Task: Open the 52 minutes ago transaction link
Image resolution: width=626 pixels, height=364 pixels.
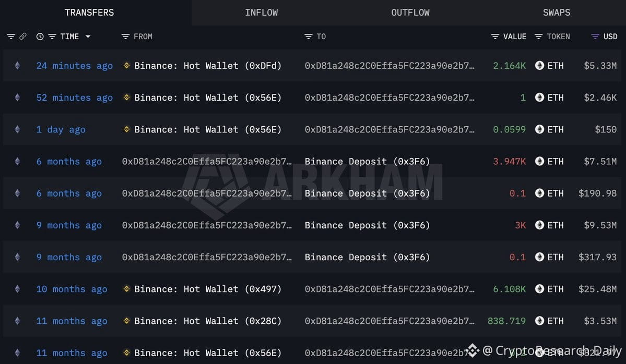Action: point(74,98)
